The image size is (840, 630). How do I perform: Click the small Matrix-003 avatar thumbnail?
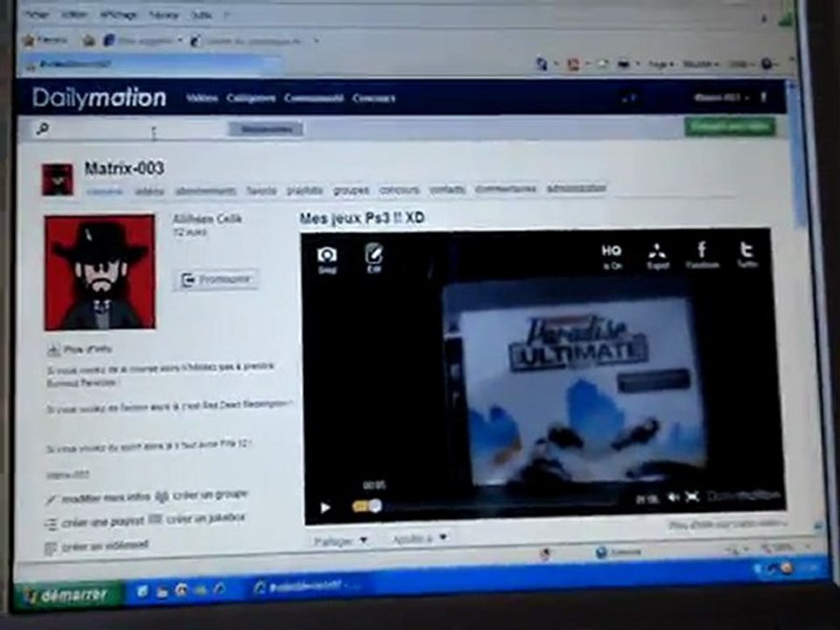(58, 179)
